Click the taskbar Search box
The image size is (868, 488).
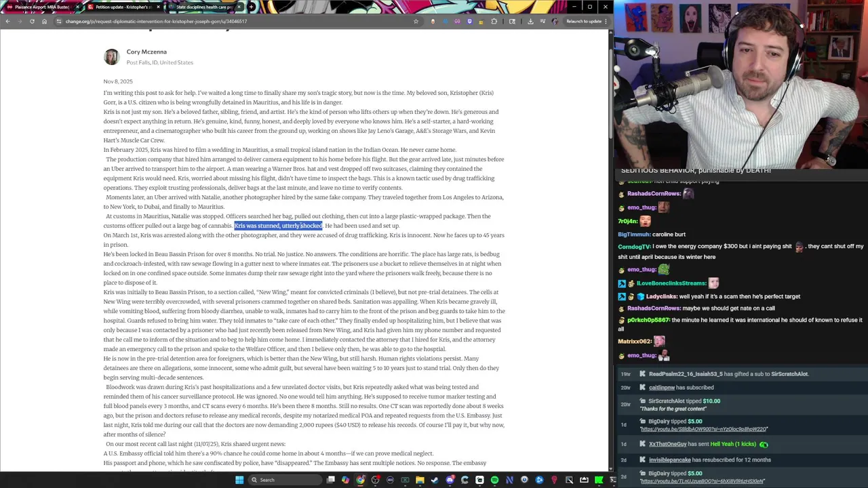pos(284,480)
